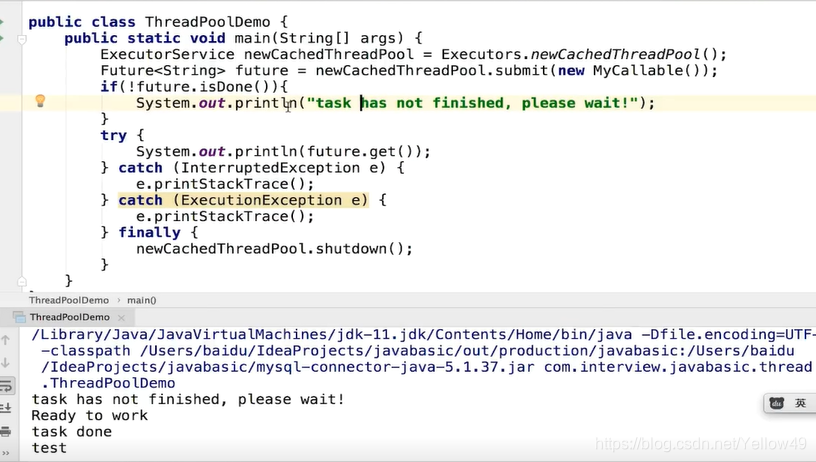Click 'task done' console line
This screenshot has width=816, height=462.
pyautogui.click(x=72, y=432)
